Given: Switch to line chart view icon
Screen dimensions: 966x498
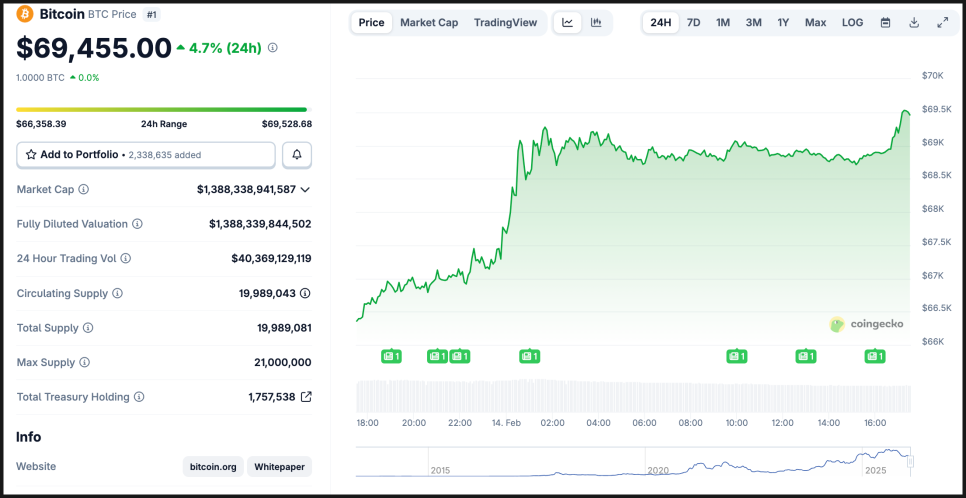Looking at the screenshot, I should [567, 22].
